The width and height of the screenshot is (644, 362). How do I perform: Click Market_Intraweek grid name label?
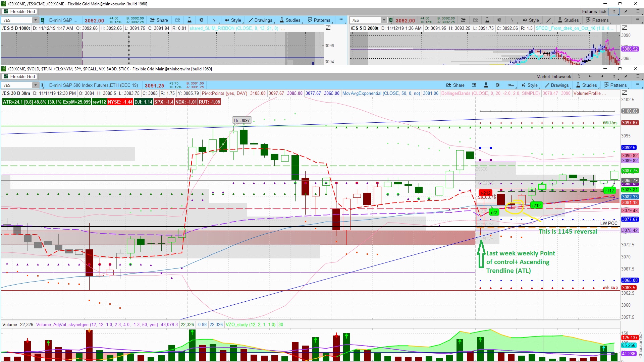553,76
